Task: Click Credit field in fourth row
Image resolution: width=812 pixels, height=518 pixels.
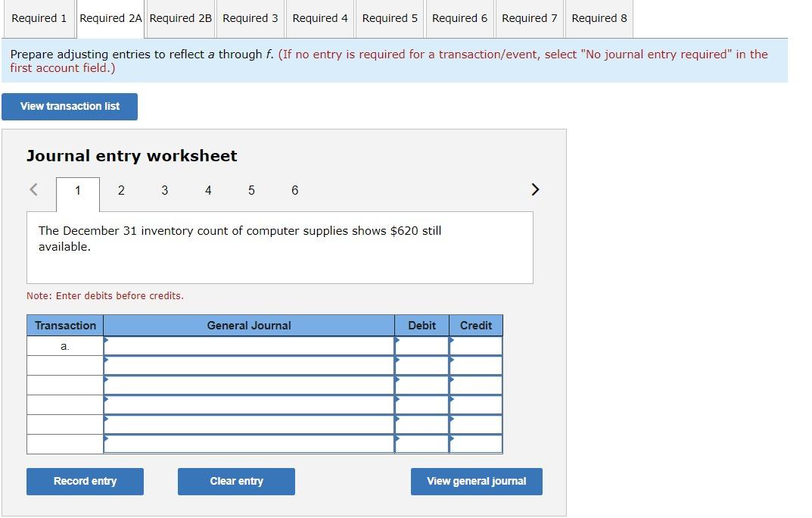Action: (x=476, y=405)
